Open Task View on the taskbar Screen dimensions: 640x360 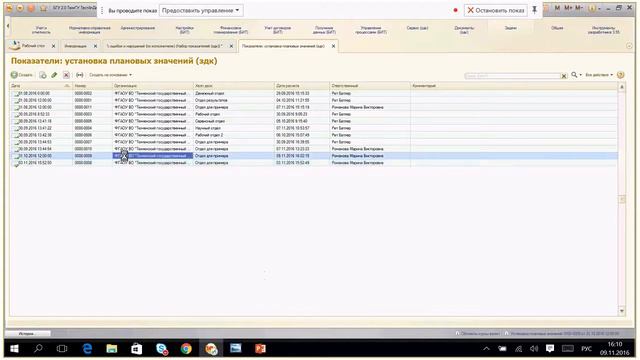tap(62, 349)
